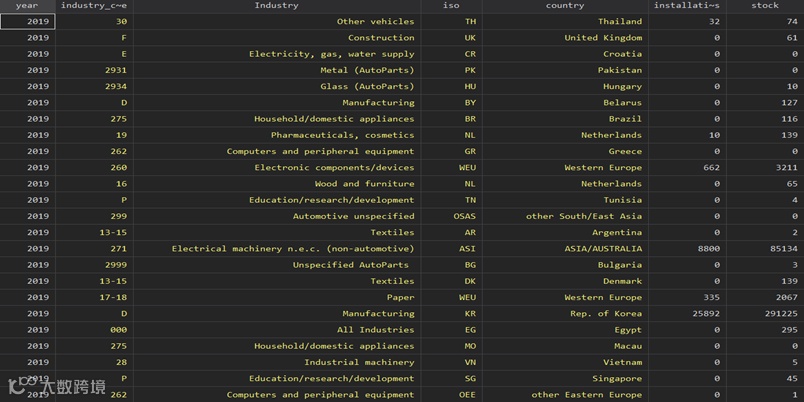
Task: Select the 'Automotive unspecified' cell
Action: click(x=277, y=216)
